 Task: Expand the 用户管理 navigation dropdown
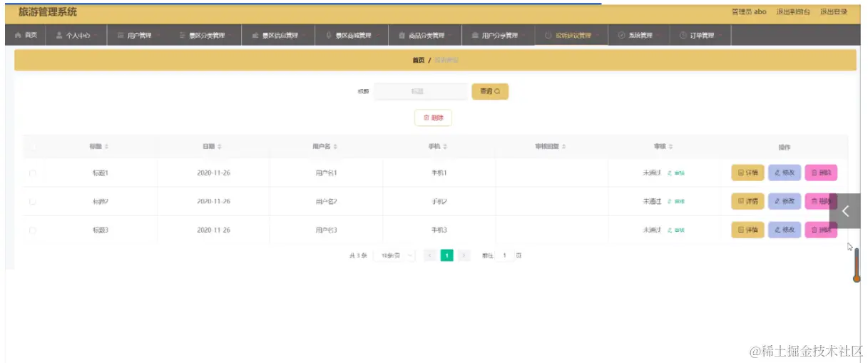(x=138, y=36)
